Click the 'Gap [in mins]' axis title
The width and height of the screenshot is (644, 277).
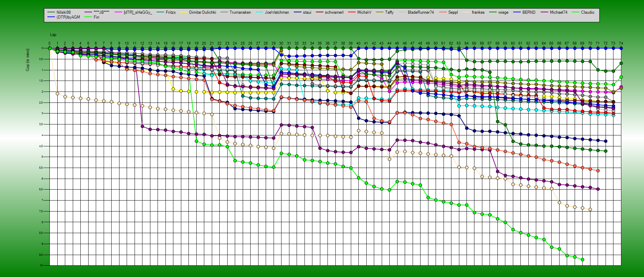(27, 60)
